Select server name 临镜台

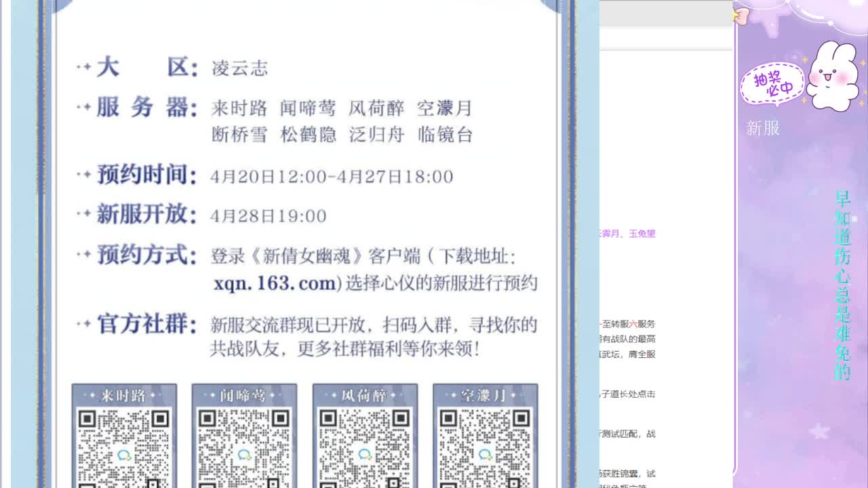pos(445,134)
